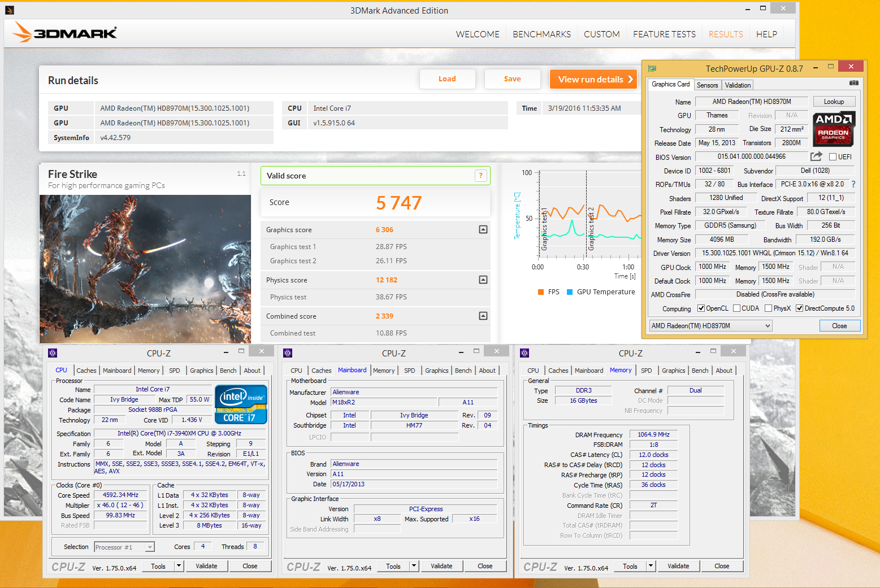The width and height of the screenshot is (880, 588).
Task: Click Validate in first CPU-Z window
Action: coord(206,566)
